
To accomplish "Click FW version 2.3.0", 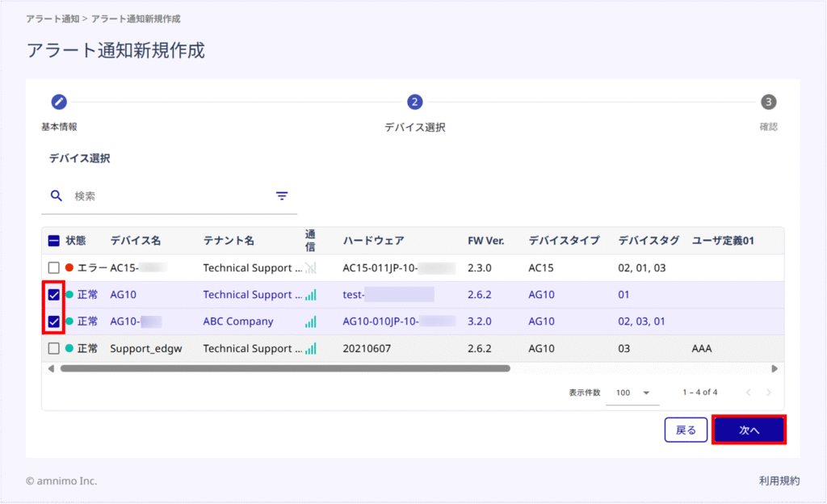I will (480, 268).
